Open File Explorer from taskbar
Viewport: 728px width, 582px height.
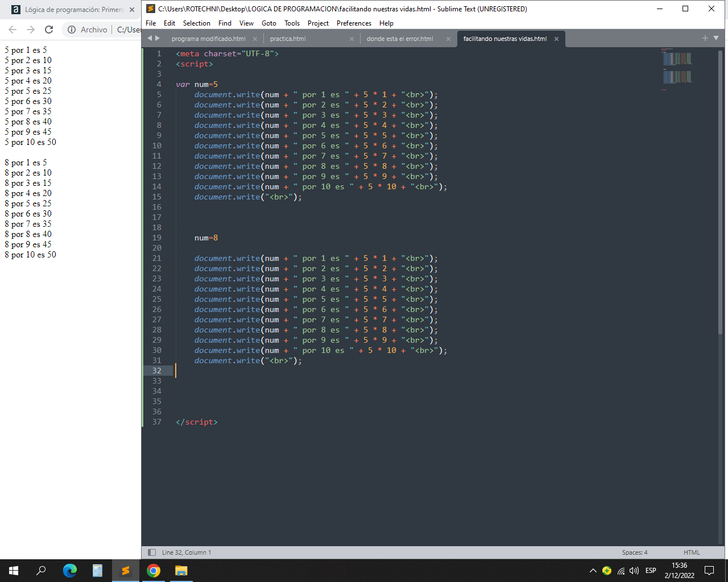pyautogui.click(x=181, y=571)
